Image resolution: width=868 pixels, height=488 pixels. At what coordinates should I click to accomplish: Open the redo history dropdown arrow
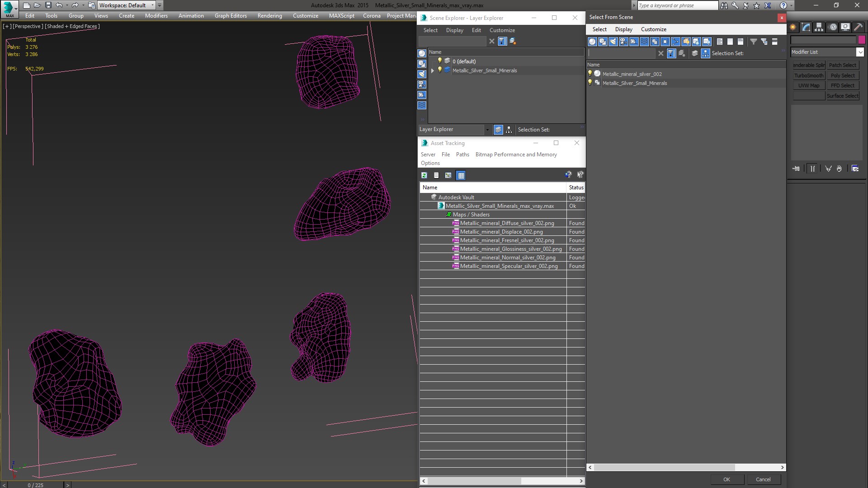coord(83,5)
